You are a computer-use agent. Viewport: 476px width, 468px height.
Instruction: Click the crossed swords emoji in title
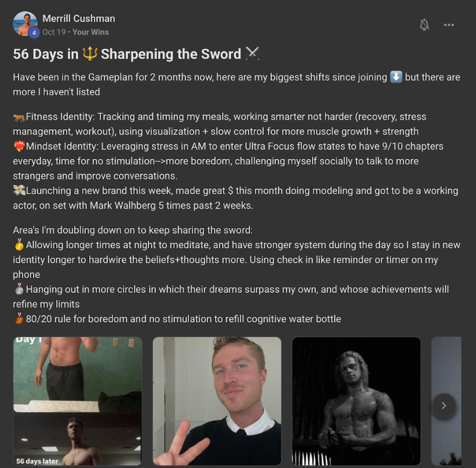coord(252,53)
